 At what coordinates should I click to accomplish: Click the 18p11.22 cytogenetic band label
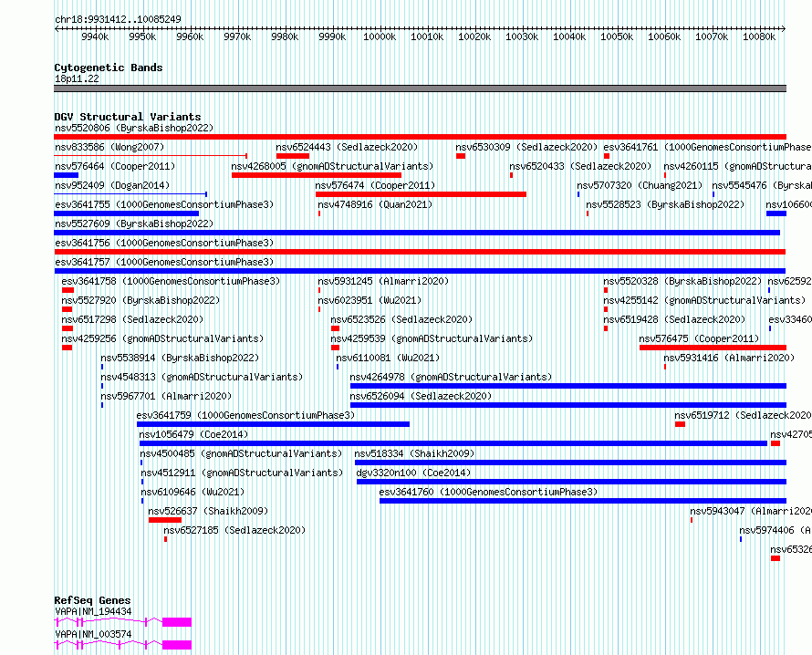(x=78, y=78)
